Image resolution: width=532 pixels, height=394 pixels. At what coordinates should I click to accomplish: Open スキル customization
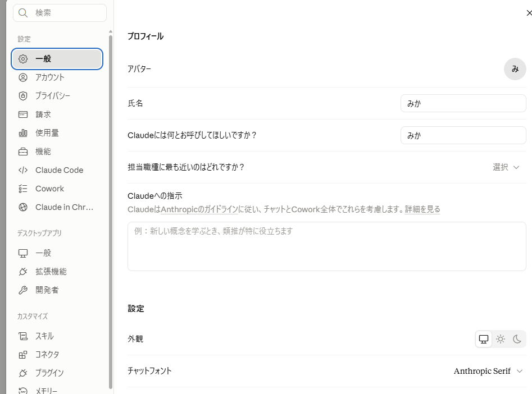pyautogui.click(x=57, y=336)
